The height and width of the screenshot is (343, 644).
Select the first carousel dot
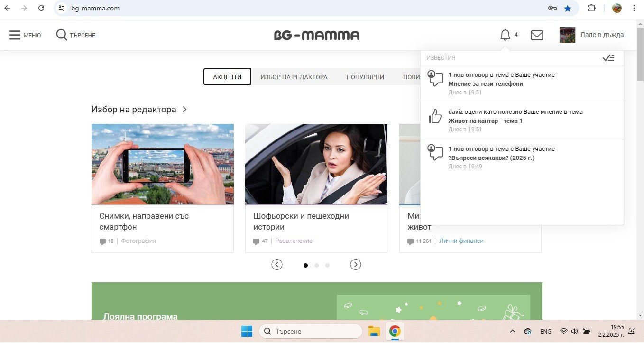[x=305, y=265]
